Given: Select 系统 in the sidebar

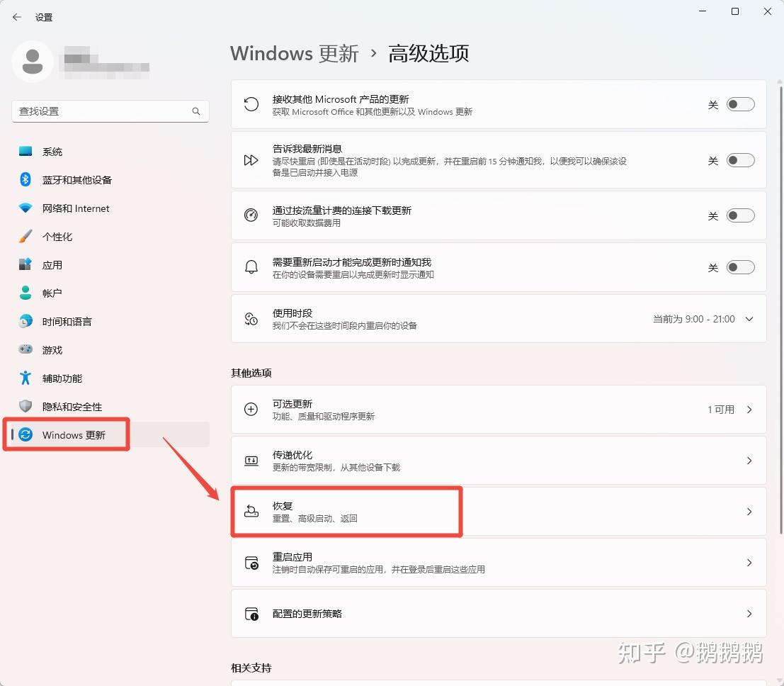Looking at the screenshot, I should click(110, 151).
